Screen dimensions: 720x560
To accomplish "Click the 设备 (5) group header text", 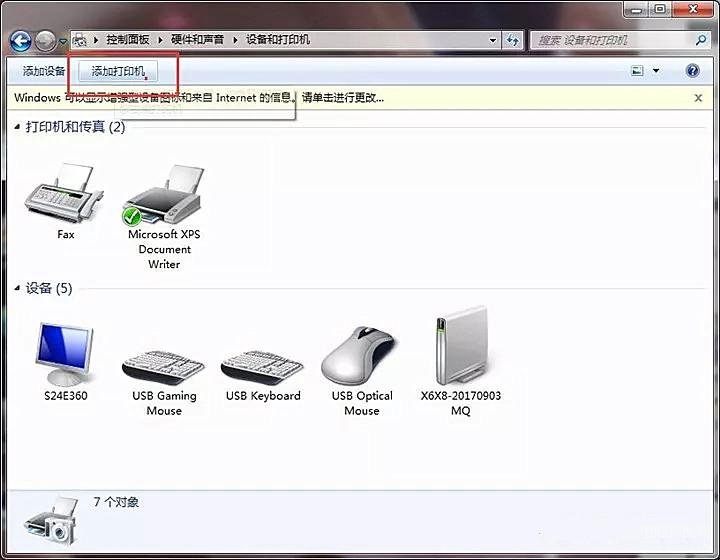I will pos(49,288).
